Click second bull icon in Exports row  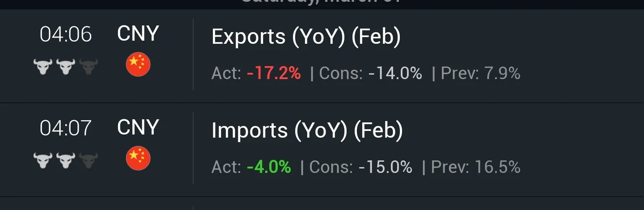click(x=66, y=67)
